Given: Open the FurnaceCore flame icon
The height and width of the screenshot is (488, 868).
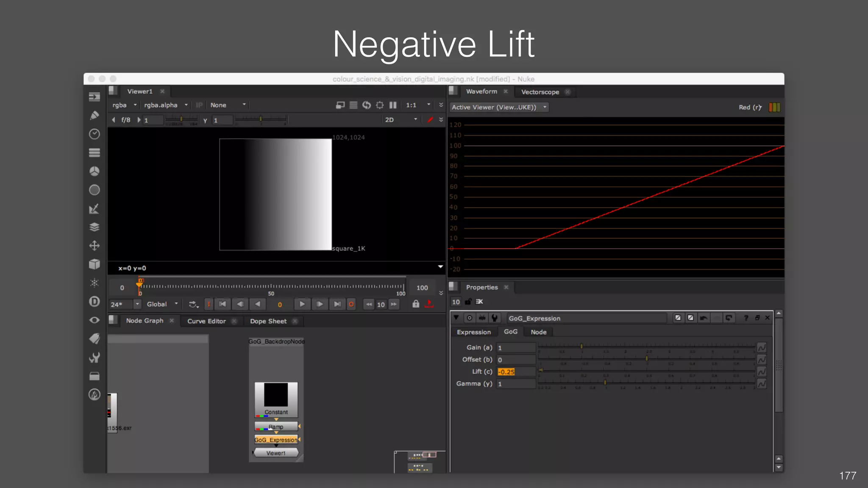Looking at the screenshot, I should tap(94, 395).
